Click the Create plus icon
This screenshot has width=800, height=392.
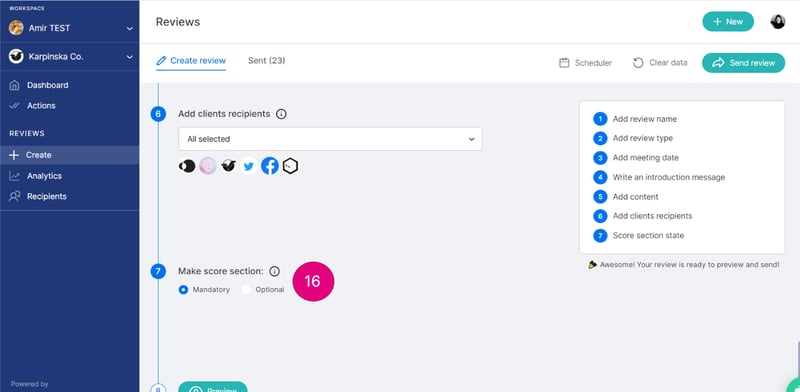coord(14,155)
